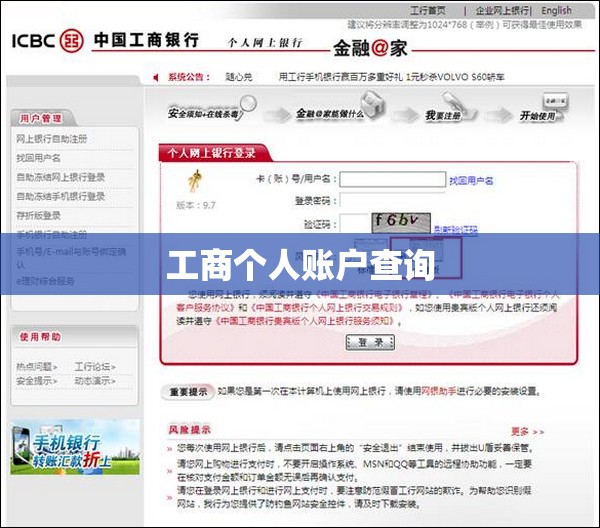
Task: Focus the 验证码 input box
Action: point(354,224)
